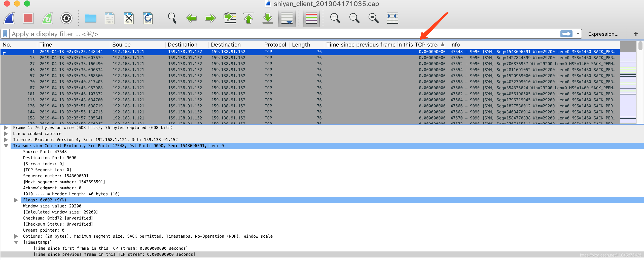
Task: Toggle auto-scroll during live capture
Action: point(287,18)
